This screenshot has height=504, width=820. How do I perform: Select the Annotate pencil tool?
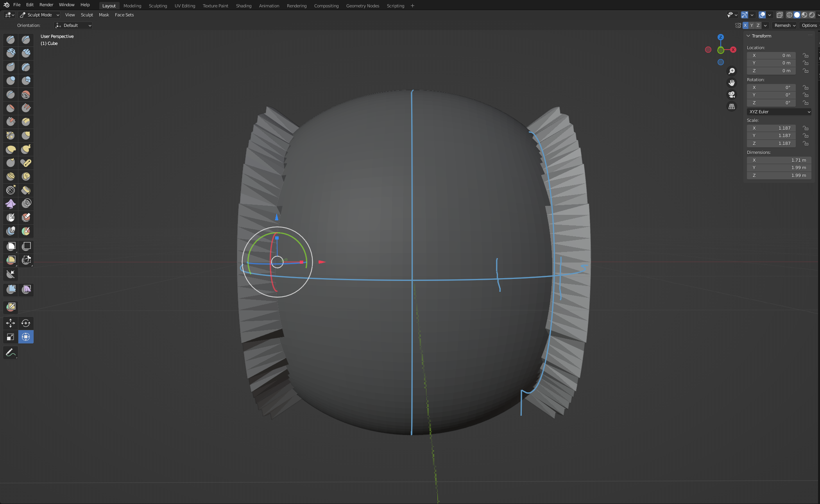coord(11,352)
